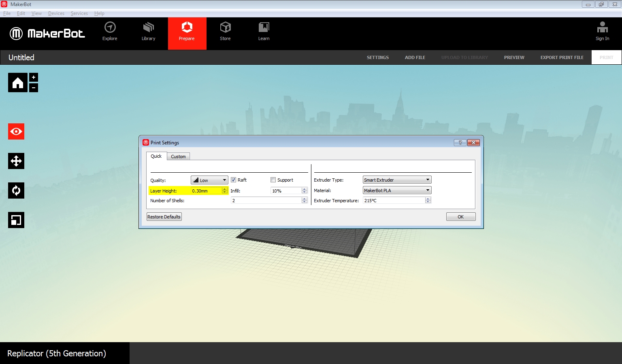The width and height of the screenshot is (622, 364).
Task: Select the Scale tool icon
Action: 16,220
